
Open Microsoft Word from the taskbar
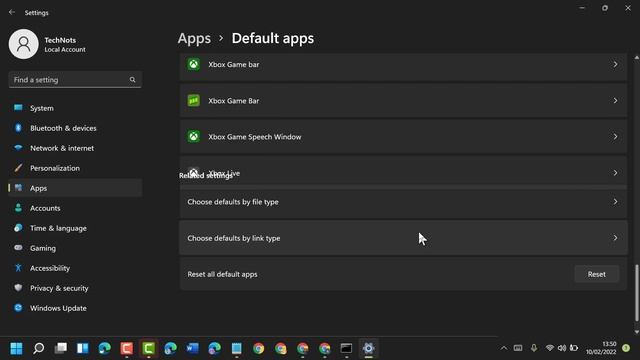[192, 349]
